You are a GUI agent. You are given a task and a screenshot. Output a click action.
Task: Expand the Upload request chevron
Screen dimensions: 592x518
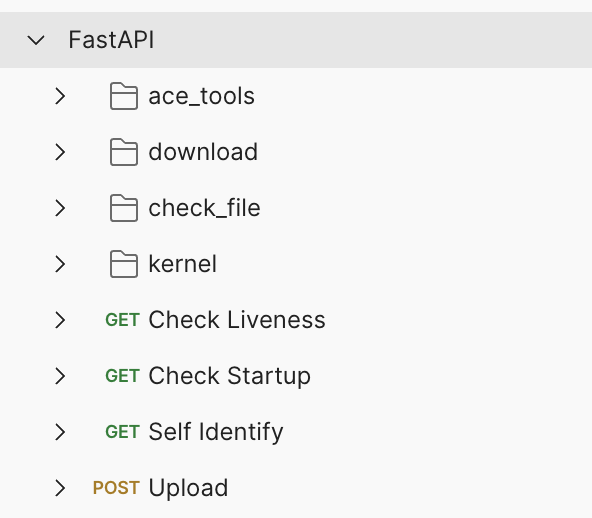(x=60, y=487)
